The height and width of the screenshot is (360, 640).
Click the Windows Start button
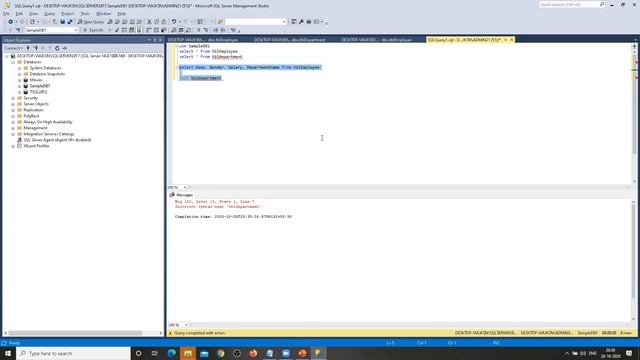pos(8,353)
